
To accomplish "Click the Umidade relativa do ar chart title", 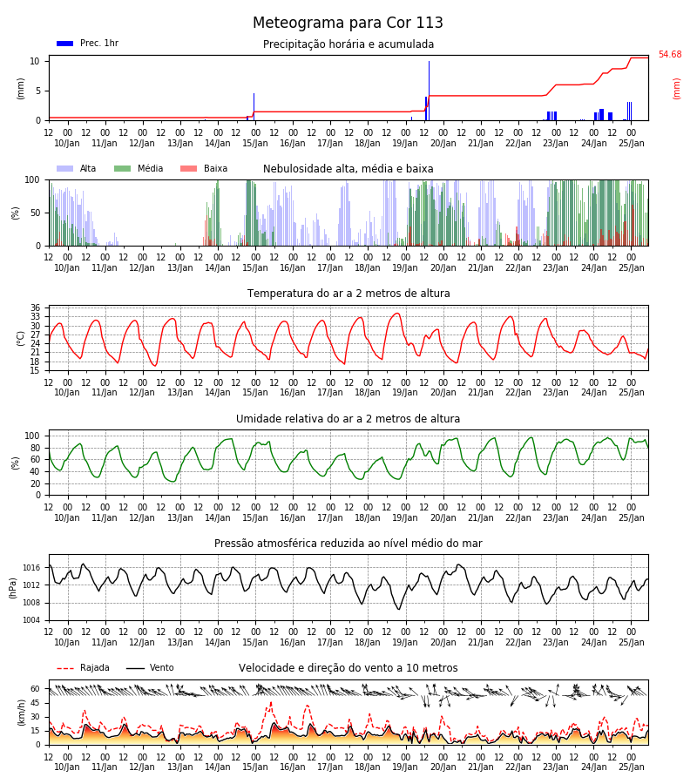I will point(348,418).
